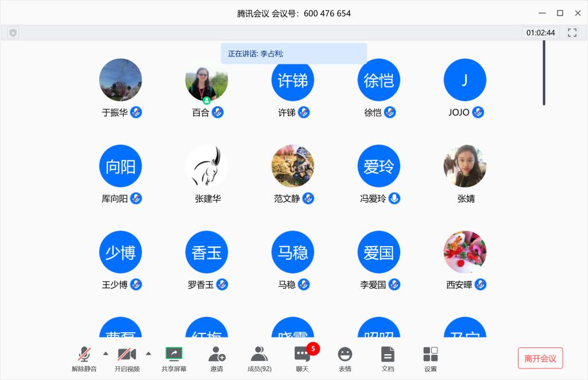This screenshot has height=380, width=588.
Task: Click the Leave Meeting (离开会议) button
Action: (x=540, y=358)
